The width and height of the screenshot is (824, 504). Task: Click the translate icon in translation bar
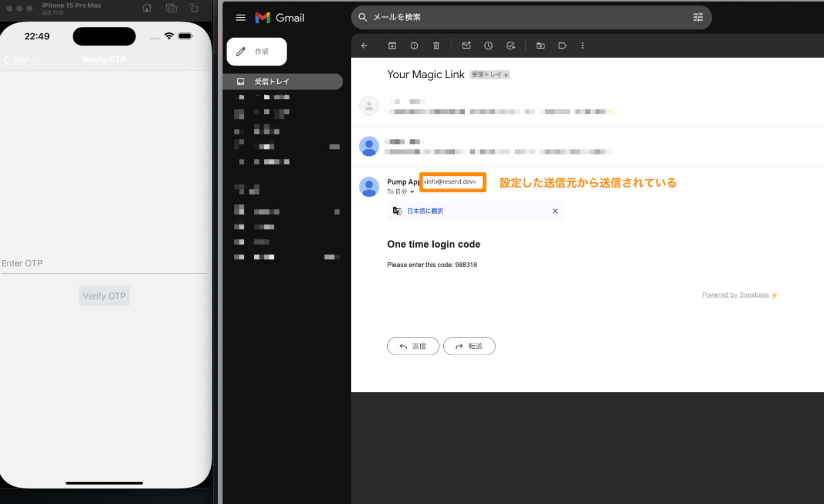[397, 211]
